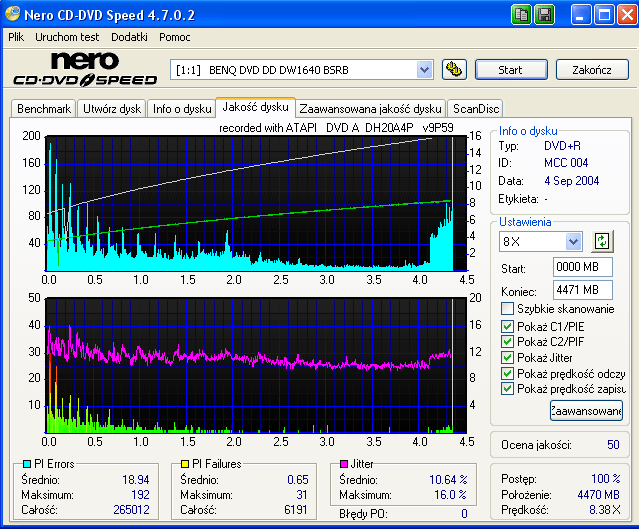Click the recorded with ATAPI header text

(x=336, y=128)
